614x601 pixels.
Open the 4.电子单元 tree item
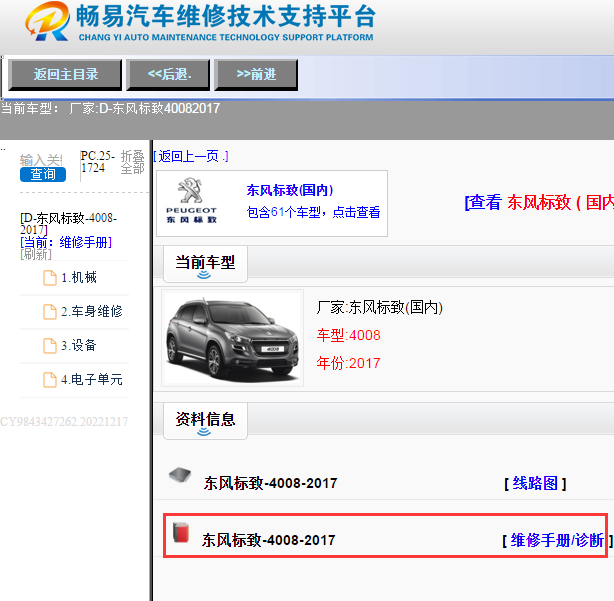click(x=92, y=380)
